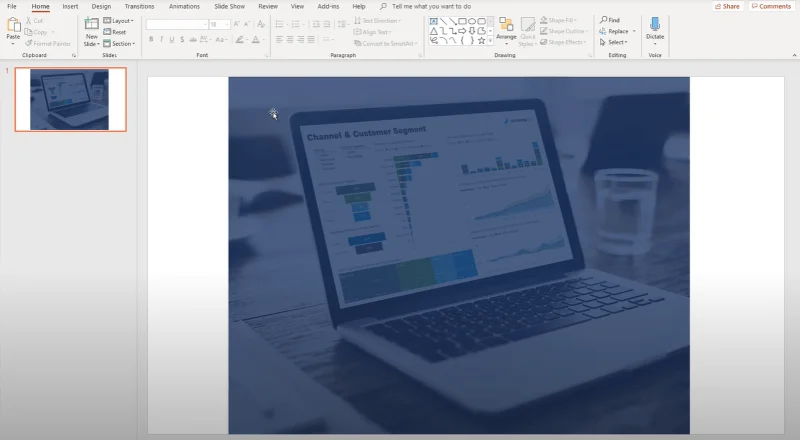The height and width of the screenshot is (440, 800).
Task: Click the Cut scissors button
Action: tap(35, 20)
